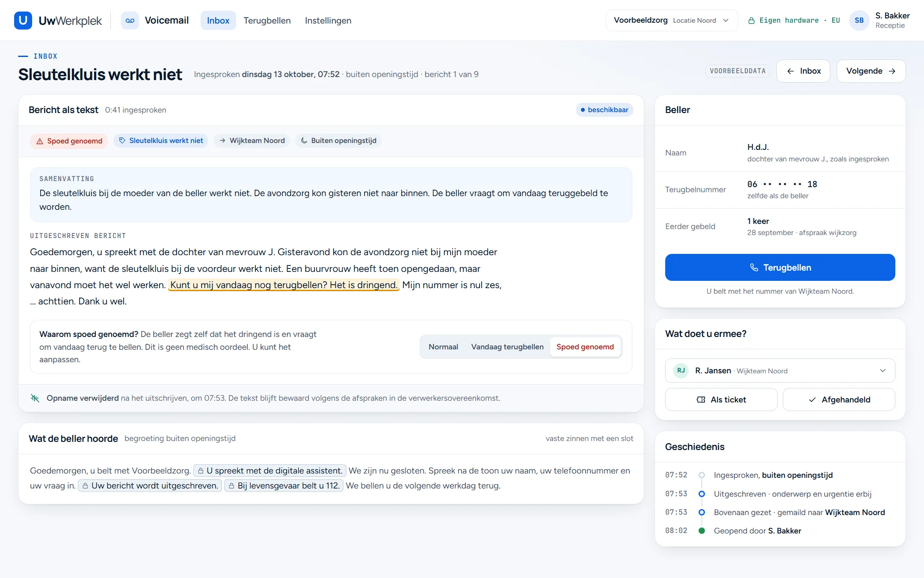The image size is (924, 578).
Task: Click the UwWerkplek U logo icon
Action: tap(23, 20)
